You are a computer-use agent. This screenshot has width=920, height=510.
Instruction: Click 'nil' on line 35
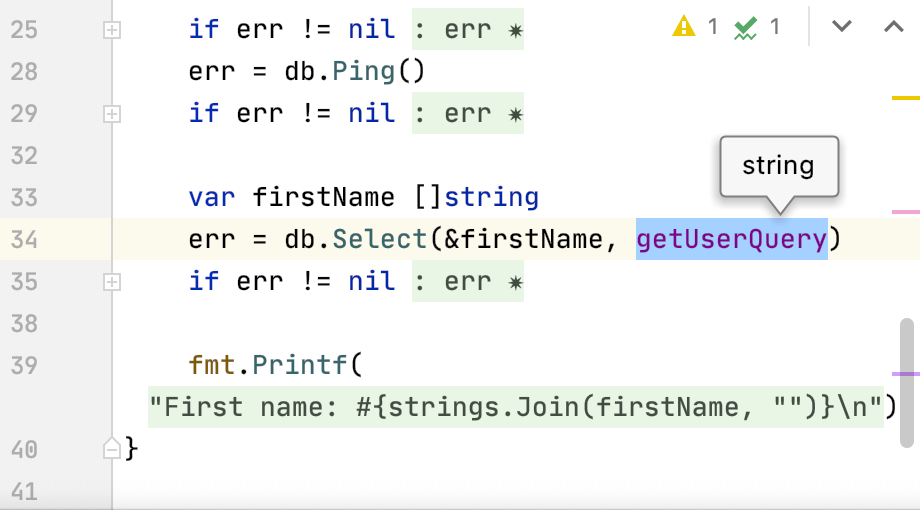click(x=371, y=281)
